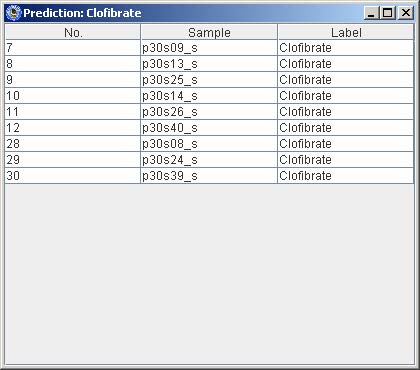Maximize the Prediction: Clofibrate window
Image resolution: width=420 pixels, height=370 pixels.
click(x=388, y=13)
